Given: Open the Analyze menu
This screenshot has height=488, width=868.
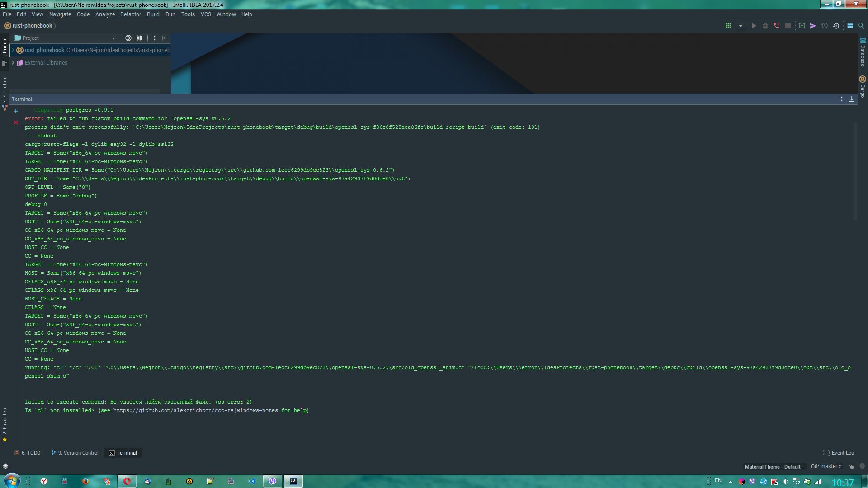Looking at the screenshot, I should point(105,14).
